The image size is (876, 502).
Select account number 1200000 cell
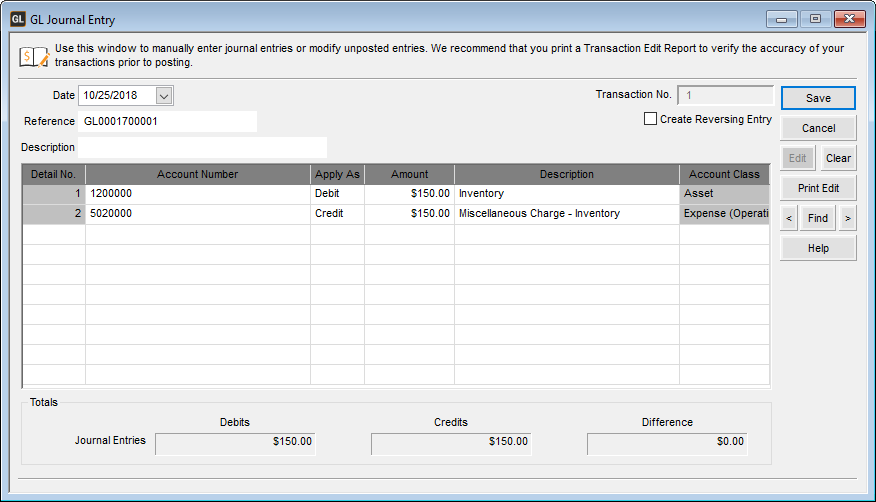[x=197, y=193]
